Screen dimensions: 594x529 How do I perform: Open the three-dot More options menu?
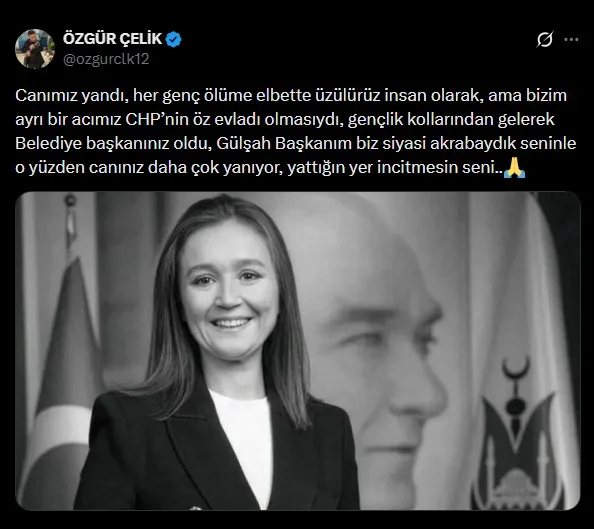click(x=571, y=39)
